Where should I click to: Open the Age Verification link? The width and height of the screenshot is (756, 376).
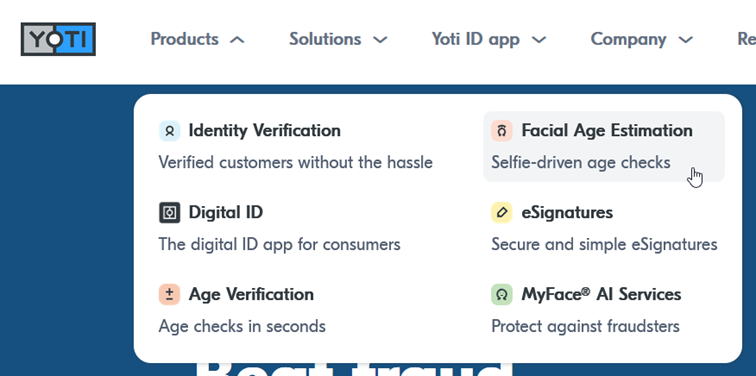(x=251, y=295)
